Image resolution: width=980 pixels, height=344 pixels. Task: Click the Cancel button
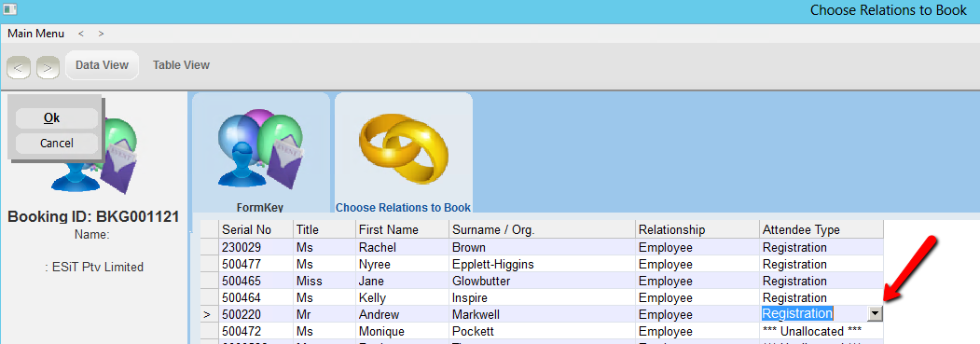coord(56,143)
